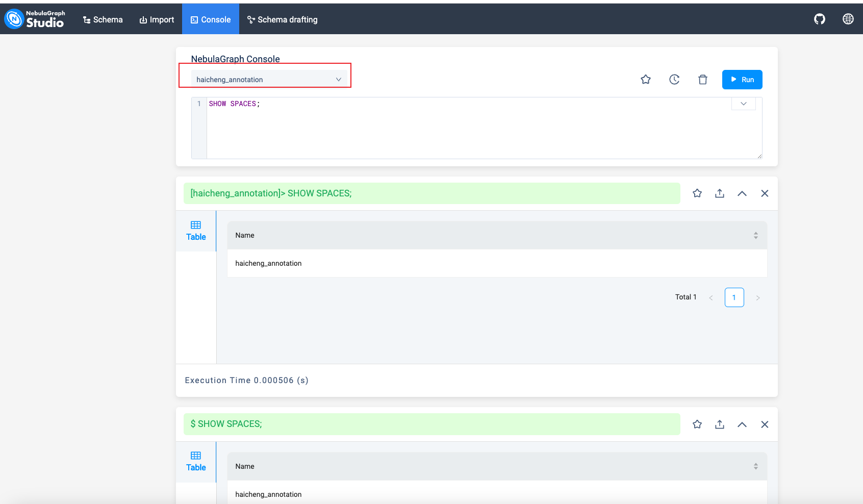863x504 pixels.
Task: Open the GitHub repository icon
Action: tap(820, 19)
